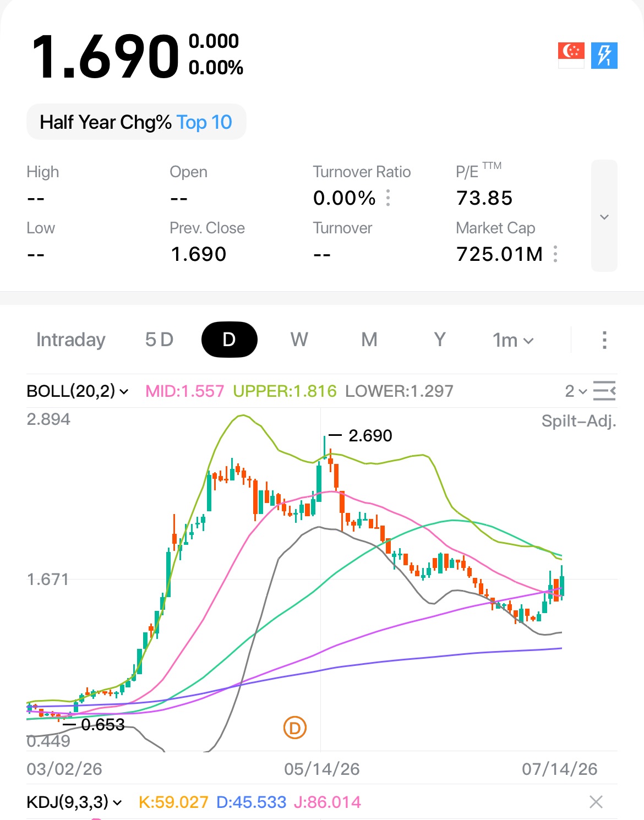Screen dimensions: 644x820
Task: Tap the K:59.027 KDJ value
Action: pos(173,802)
